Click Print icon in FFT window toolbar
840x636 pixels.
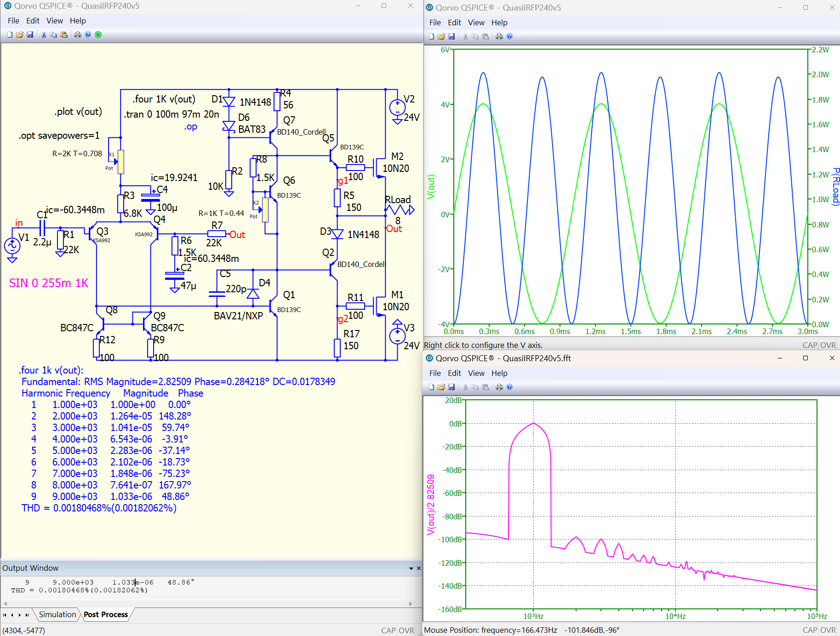[499, 387]
